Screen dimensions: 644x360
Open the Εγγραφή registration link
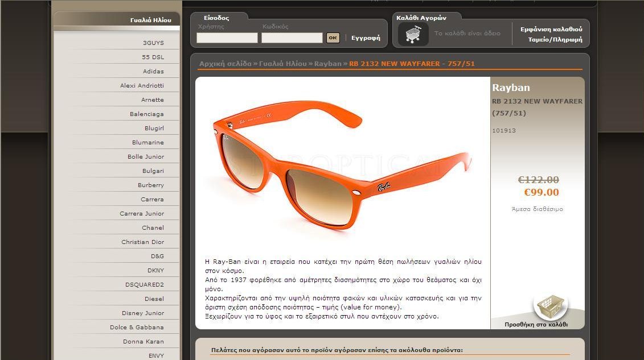[366, 38]
